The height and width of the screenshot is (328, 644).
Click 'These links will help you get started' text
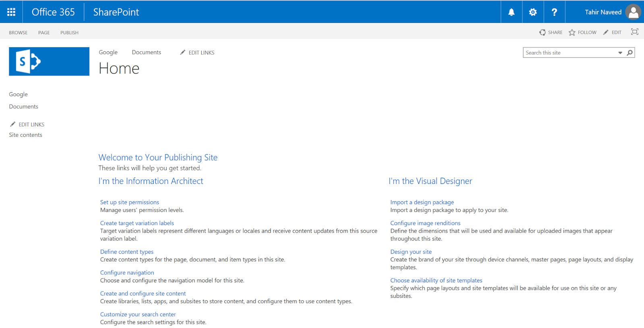150,168
